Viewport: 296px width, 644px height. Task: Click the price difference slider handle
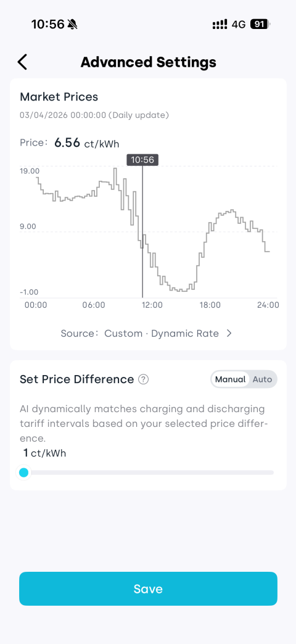click(x=24, y=473)
